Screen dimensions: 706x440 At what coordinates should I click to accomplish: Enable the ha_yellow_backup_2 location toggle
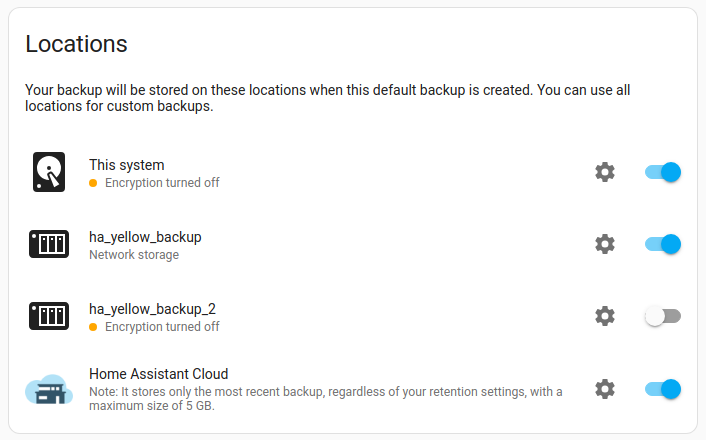tap(663, 316)
